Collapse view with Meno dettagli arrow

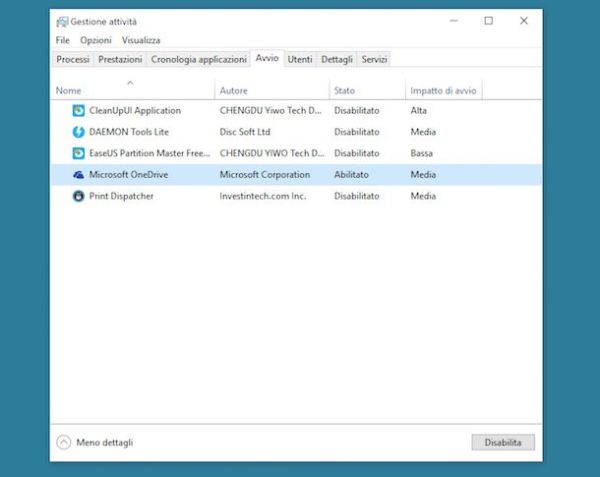coord(64,442)
